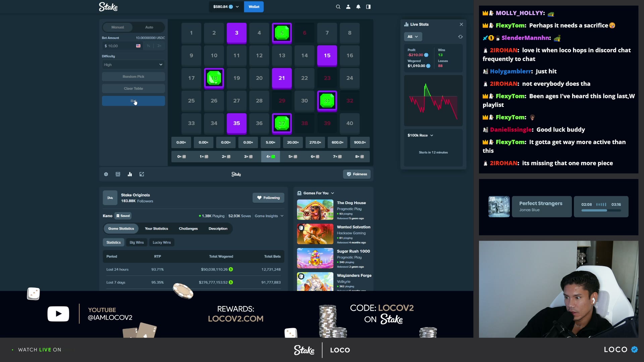The image size is (644, 362).
Task: Expand the Live Stats All filter dropdown
Action: tap(413, 37)
